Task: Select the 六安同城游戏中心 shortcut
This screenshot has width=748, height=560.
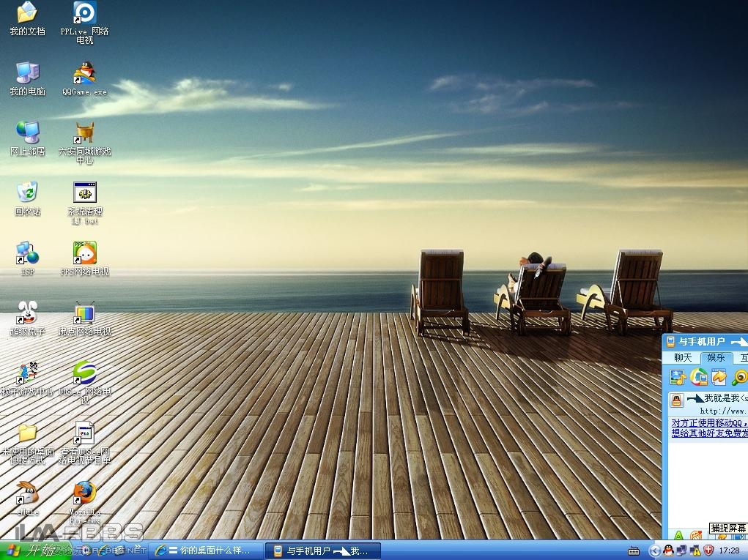Action: tap(84, 133)
